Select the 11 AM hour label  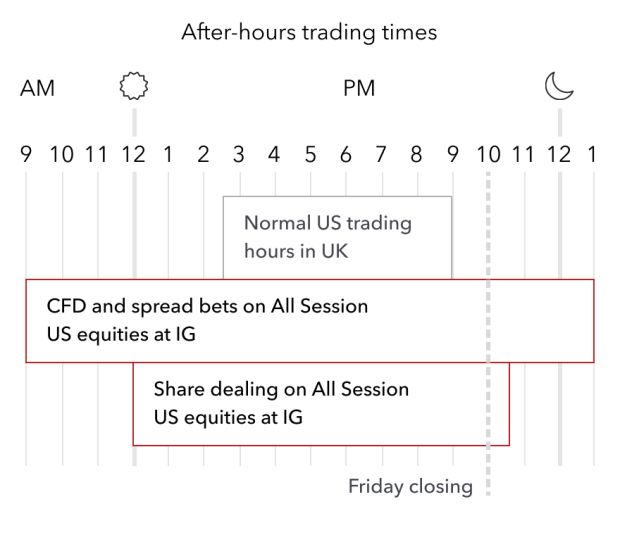pyautogui.click(x=97, y=154)
